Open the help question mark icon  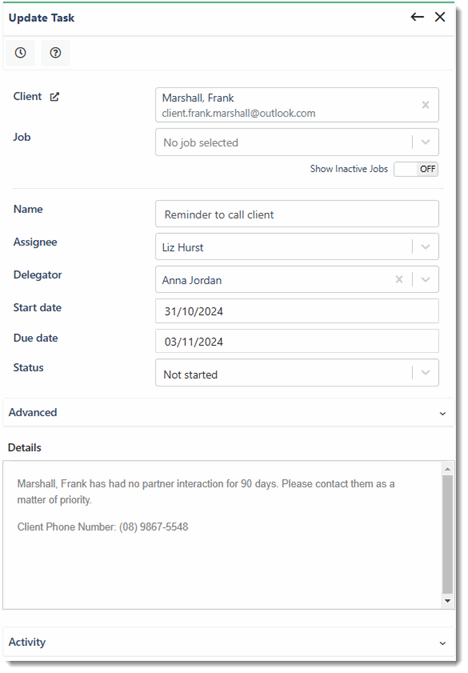tap(55, 53)
